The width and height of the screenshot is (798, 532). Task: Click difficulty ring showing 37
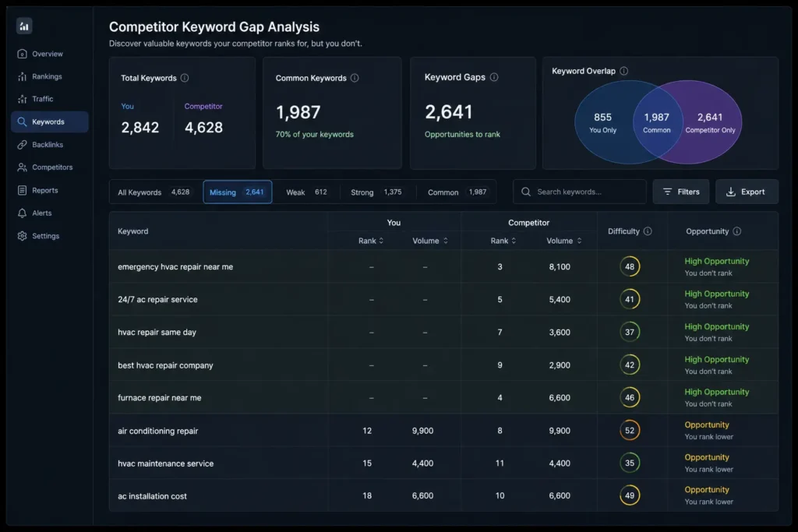[630, 332]
